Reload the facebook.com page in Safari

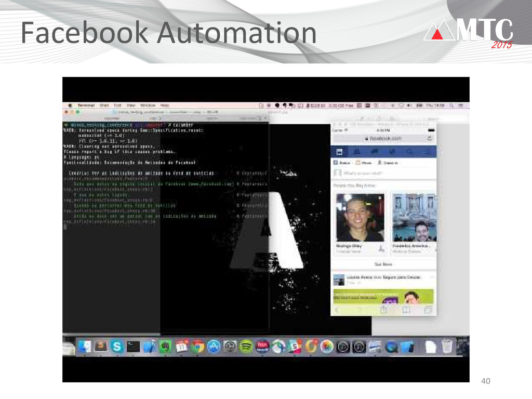click(429, 138)
